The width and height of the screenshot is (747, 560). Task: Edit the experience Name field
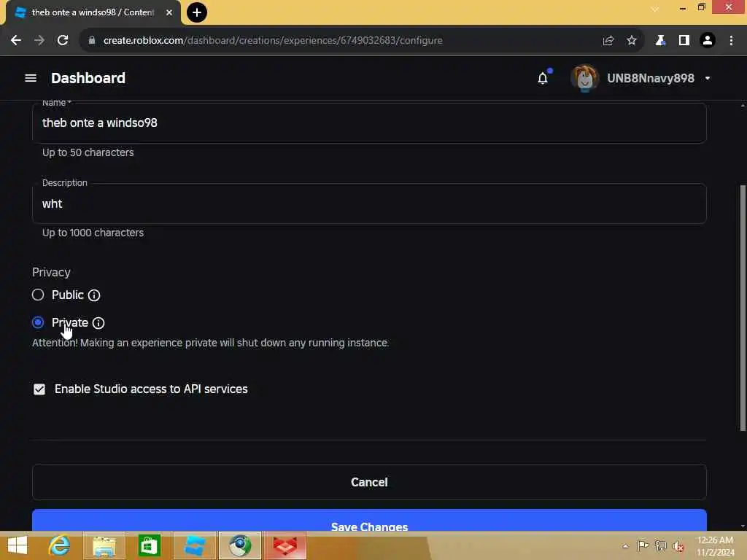(x=369, y=122)
